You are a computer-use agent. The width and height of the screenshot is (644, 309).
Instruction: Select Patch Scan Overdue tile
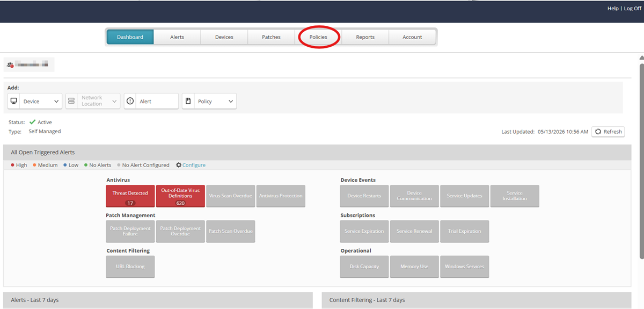[230, 231]
